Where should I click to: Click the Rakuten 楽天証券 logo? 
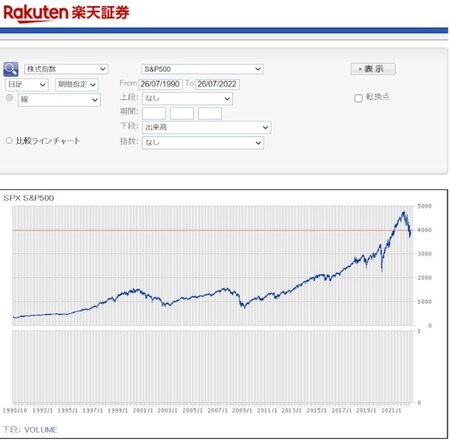pyautogui.click(x=66, y=13)
